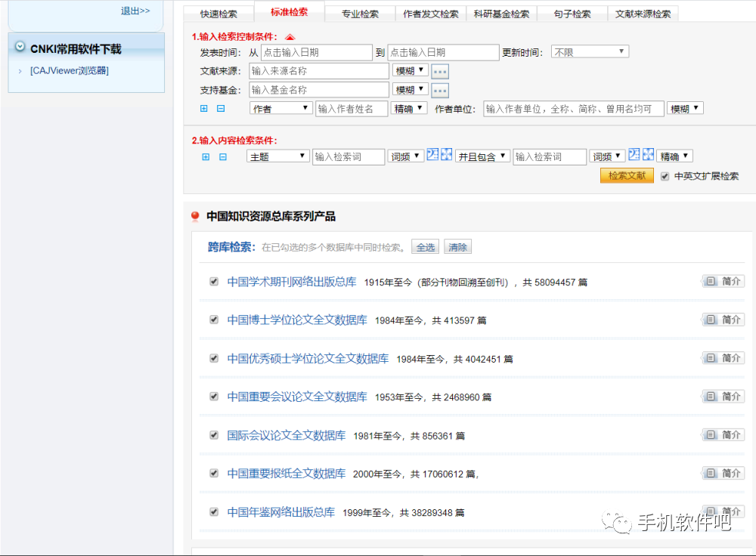This screenshot has width=756, height=556.
Task: Open 国际会议论文全文数据库 link
Action: click(x=287, y=436)
